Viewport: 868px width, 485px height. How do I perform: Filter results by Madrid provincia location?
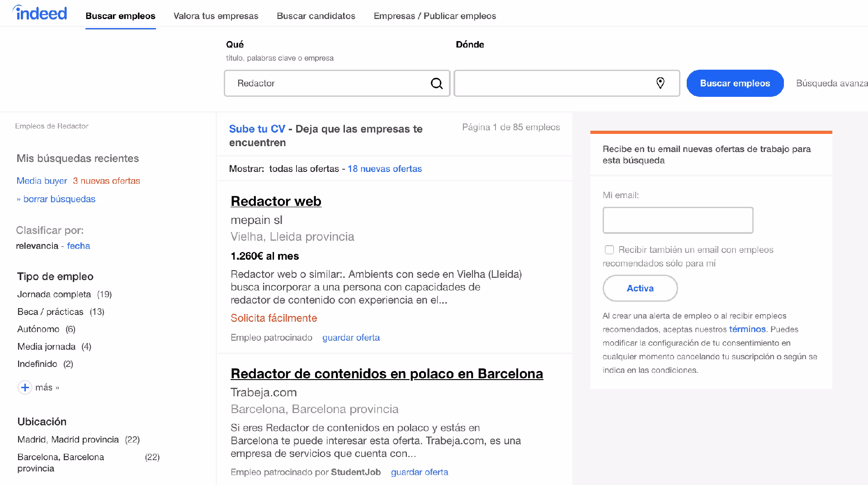click(67, 439)
